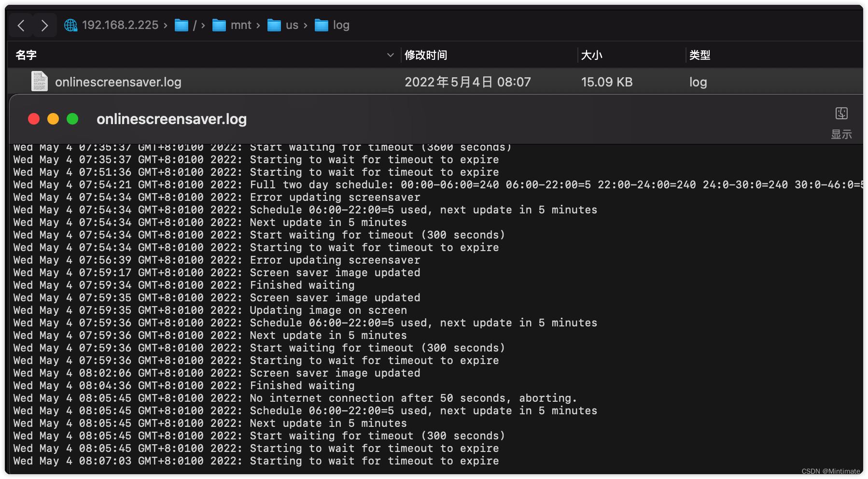Open the root folder icon in path
868x479 pixels.
[182, 25]
